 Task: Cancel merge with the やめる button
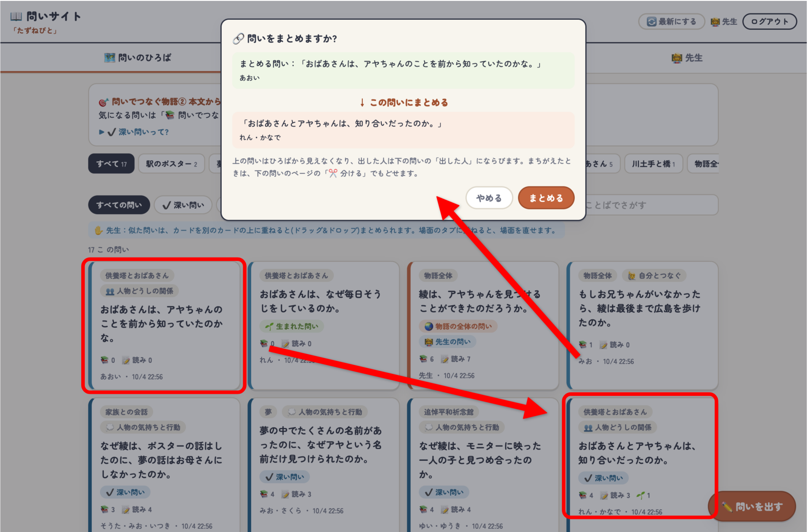tap(489, 198)
